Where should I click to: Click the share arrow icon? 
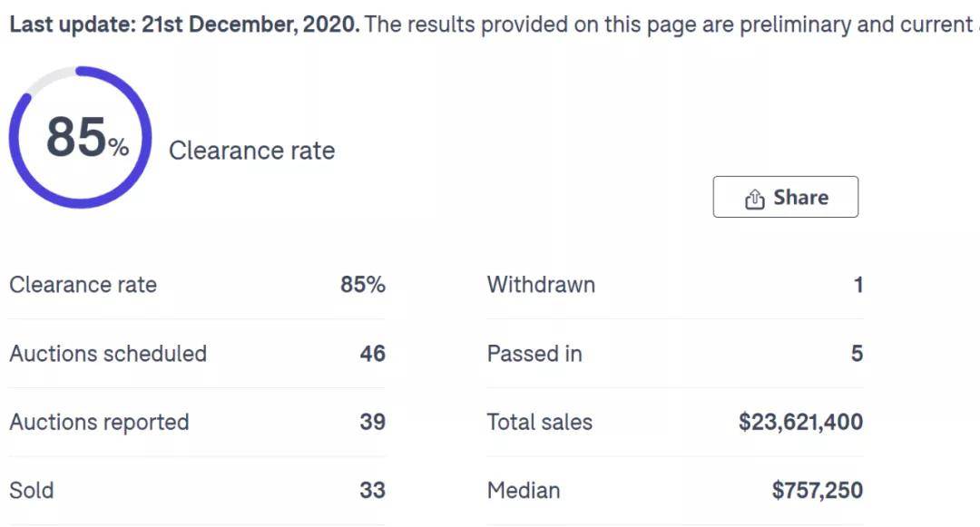754,199
